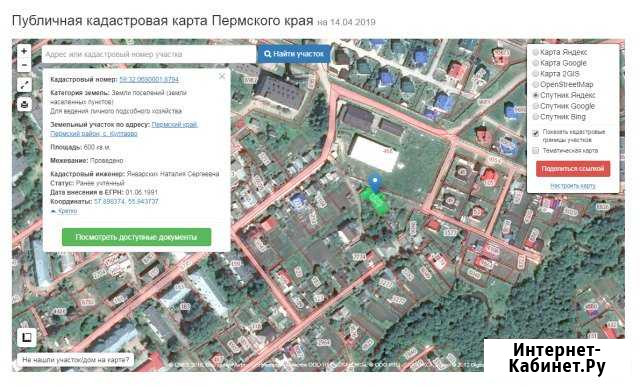Image resolution: width=640 pixels, height=387 pixels.
Task: Close the parcel info popup
Action: (222, 76)
